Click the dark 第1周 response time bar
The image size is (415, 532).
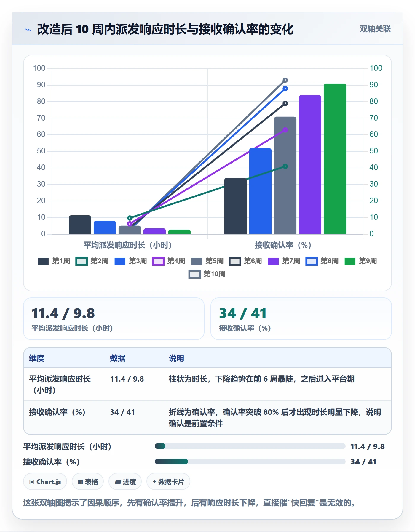pos(80,225)
